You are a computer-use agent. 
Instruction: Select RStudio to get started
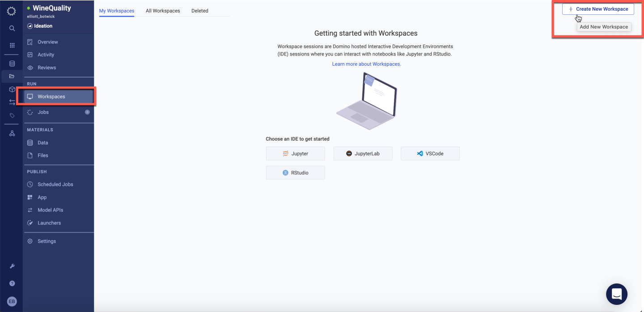coord(295,173)
